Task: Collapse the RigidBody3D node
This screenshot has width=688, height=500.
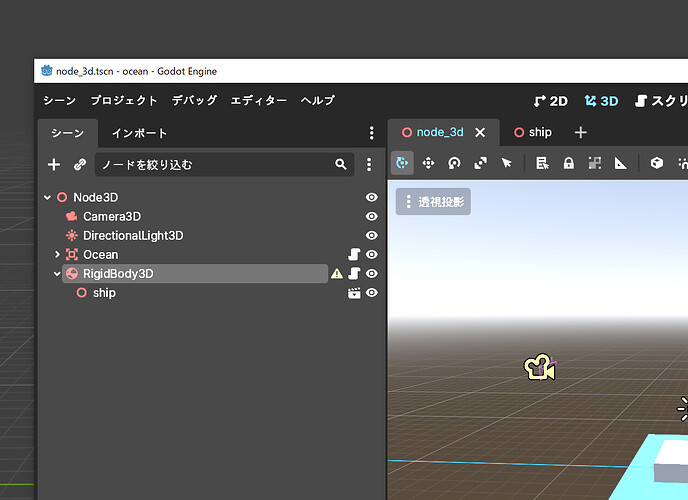Action: [x=57, y=274]
